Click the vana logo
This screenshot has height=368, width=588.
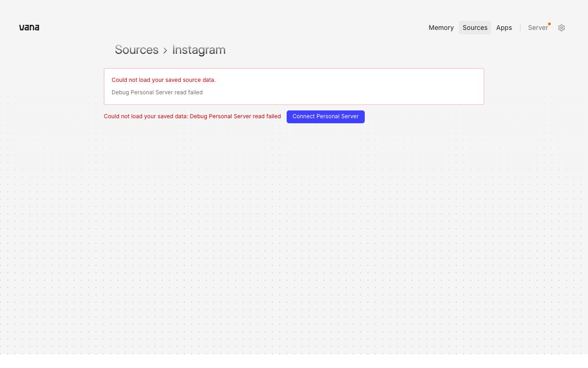[x=29, y=28]
